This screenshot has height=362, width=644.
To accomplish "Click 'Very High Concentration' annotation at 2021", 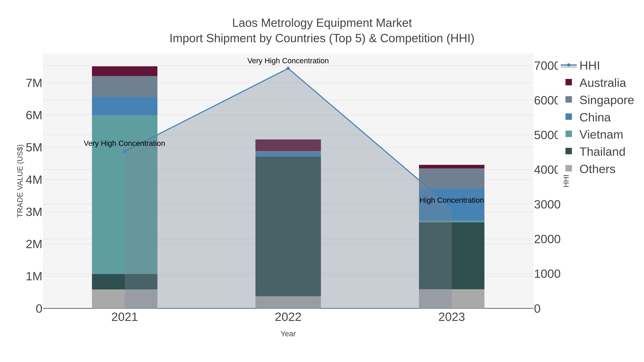I will click(x=125, y=143).
